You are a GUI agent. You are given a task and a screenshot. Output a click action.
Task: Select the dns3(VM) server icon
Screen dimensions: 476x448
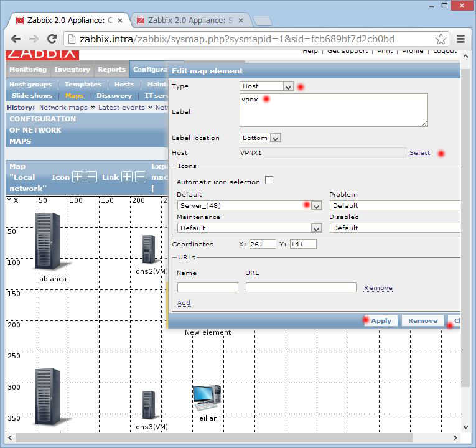click(x=149, y=405)
